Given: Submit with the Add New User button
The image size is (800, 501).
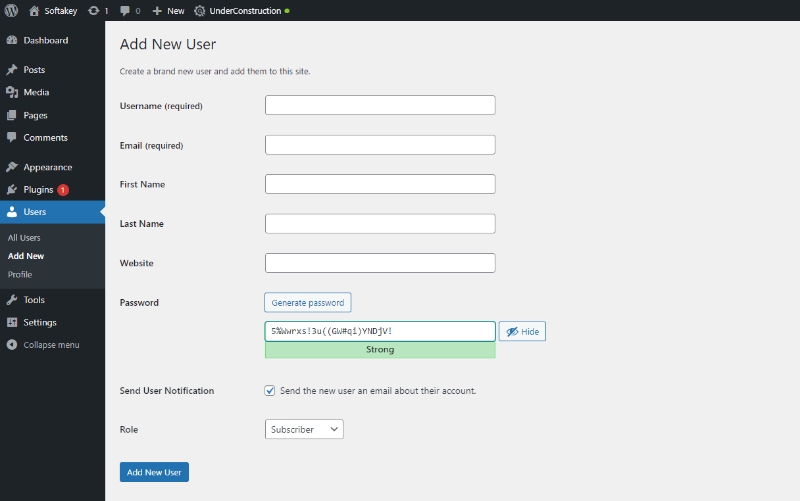Looking at the screenshot, I should pyautogui.click(x=154, y=472).
